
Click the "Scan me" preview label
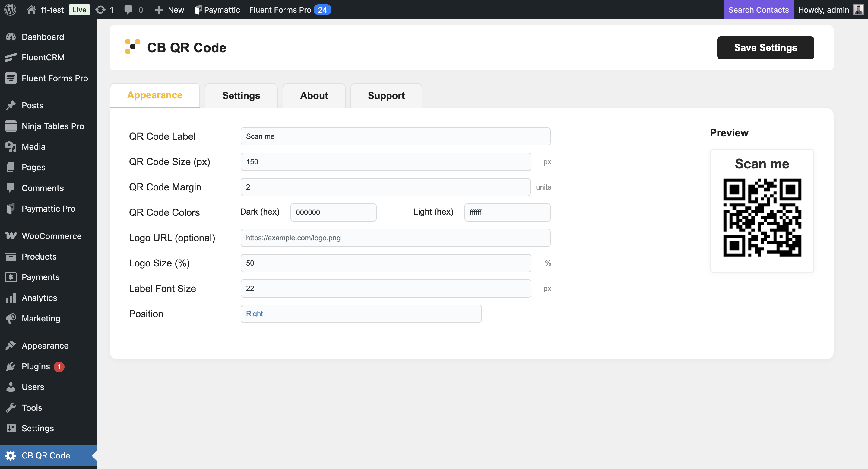click(762, 164)
